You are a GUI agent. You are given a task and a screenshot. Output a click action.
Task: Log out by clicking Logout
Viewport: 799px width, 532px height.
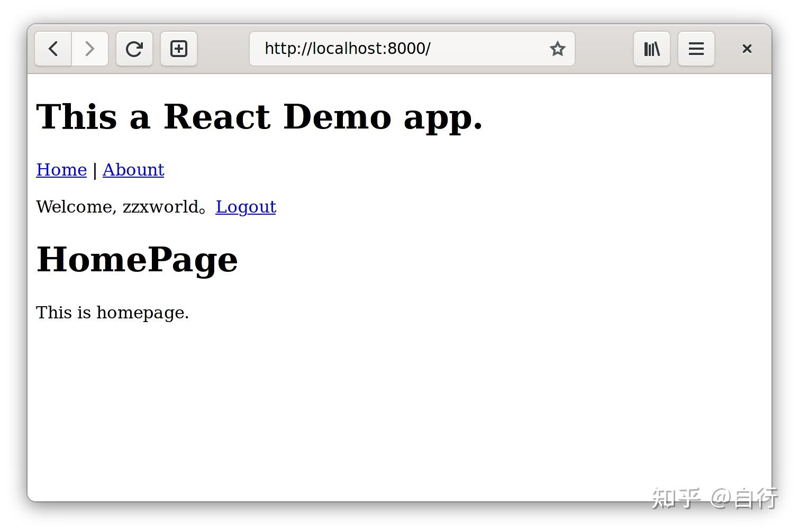pyautogui.click(x=246, y=207)
